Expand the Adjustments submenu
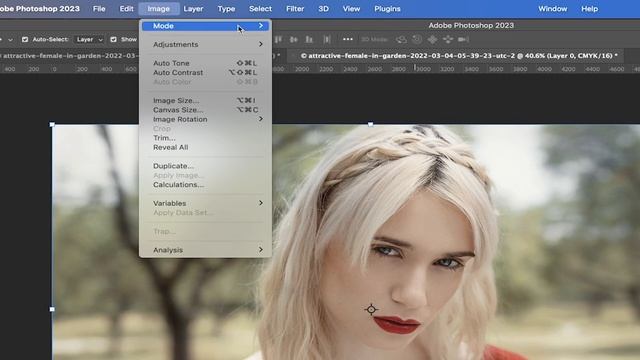The height and width of the screenshot is (360, 640). pos(206,44)
